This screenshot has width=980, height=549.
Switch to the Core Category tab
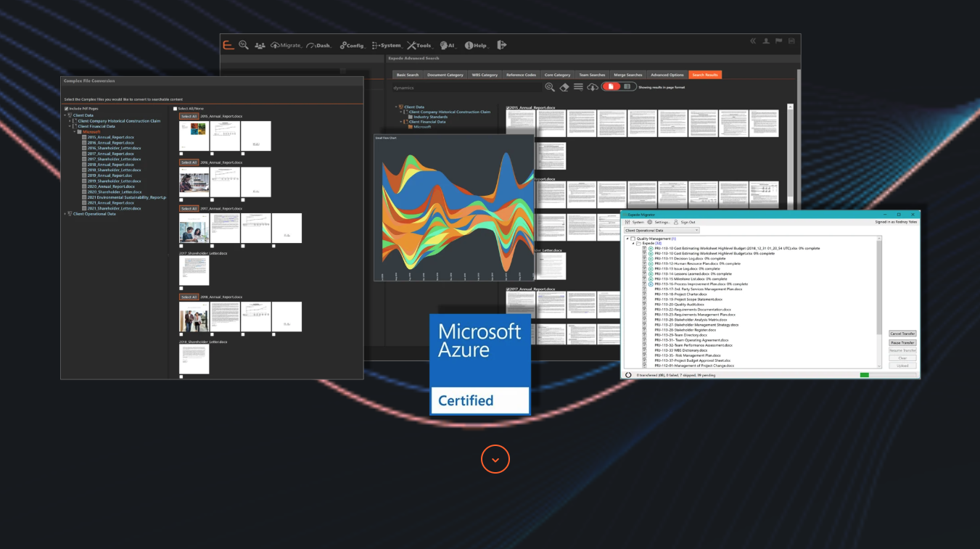[558, 75]
